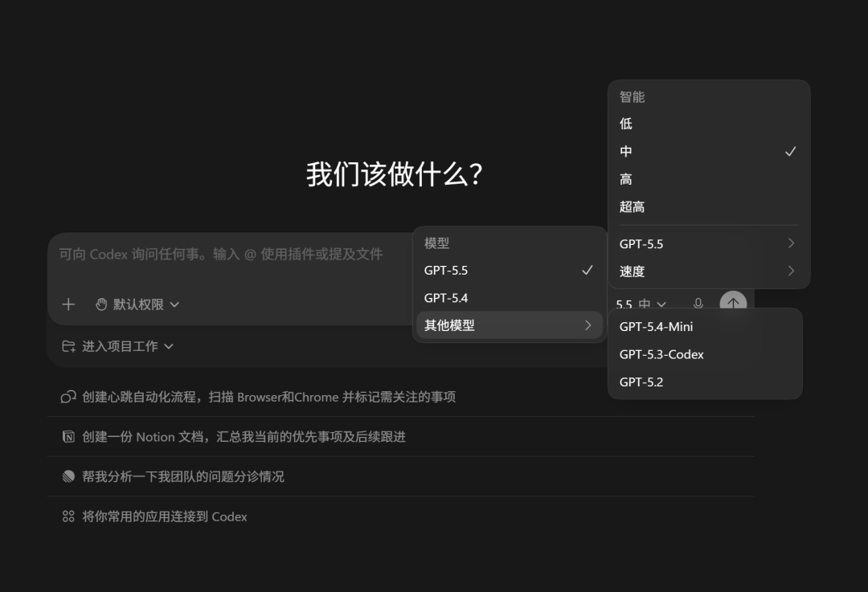Click the folder icon beside 进入项目工作
Viewport: 868px width, 592px height.
[68, 346]
